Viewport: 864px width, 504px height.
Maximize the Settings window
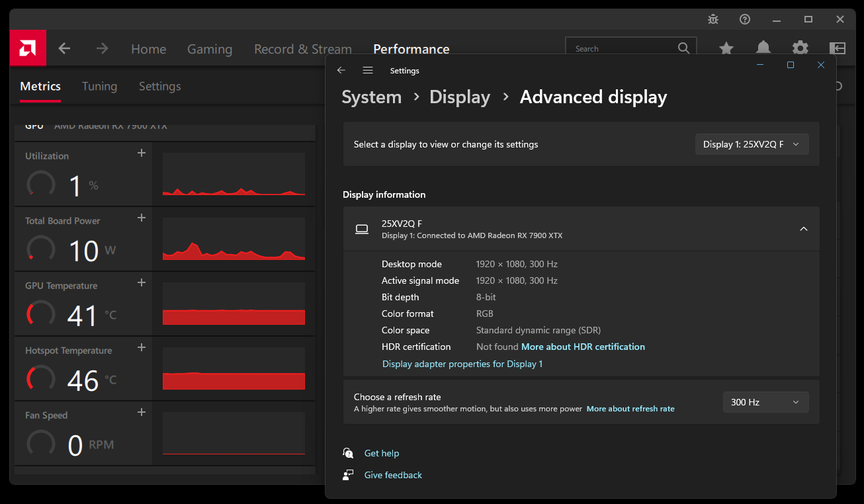tap(790, 65)
